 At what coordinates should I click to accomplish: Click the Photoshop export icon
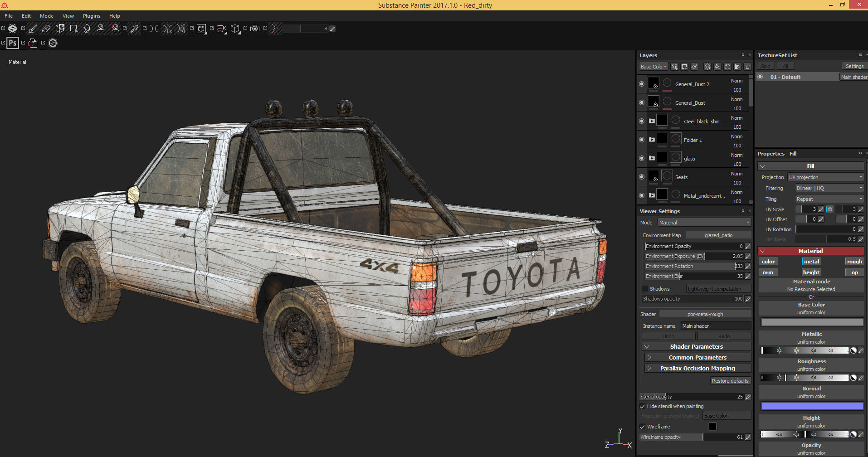tap(13, 43)
